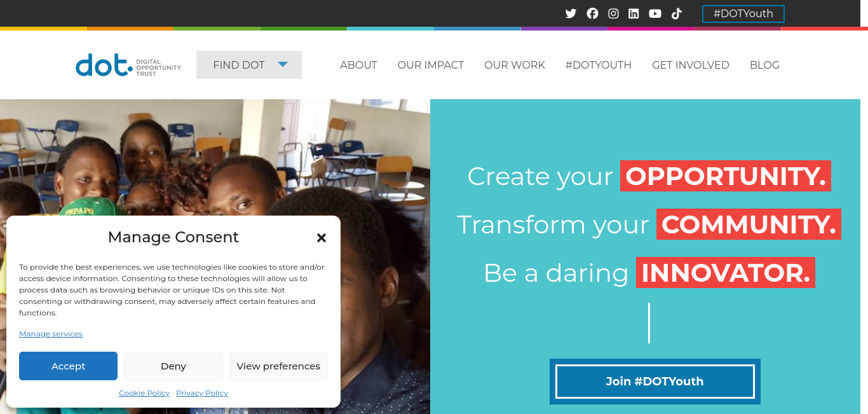The image size is (868, 414).
Task: Accept cookies in consent dialog
Action: (x=68, y=366)
